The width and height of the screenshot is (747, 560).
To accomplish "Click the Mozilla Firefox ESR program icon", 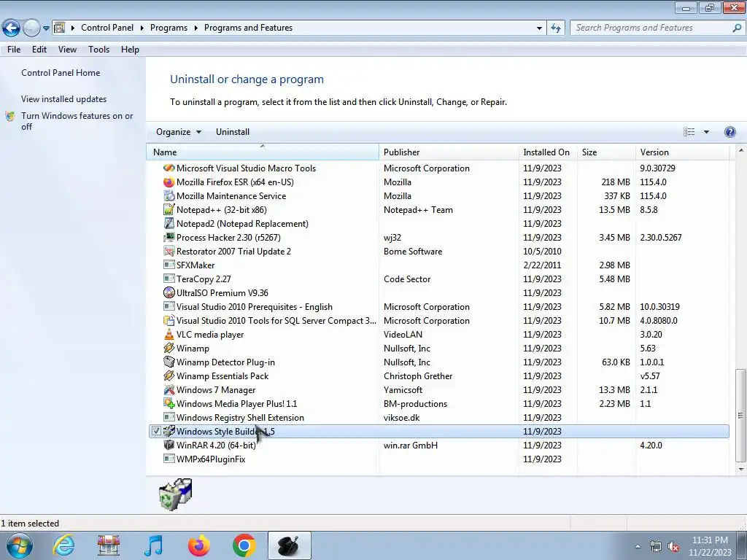I will (x=169, y=182).
